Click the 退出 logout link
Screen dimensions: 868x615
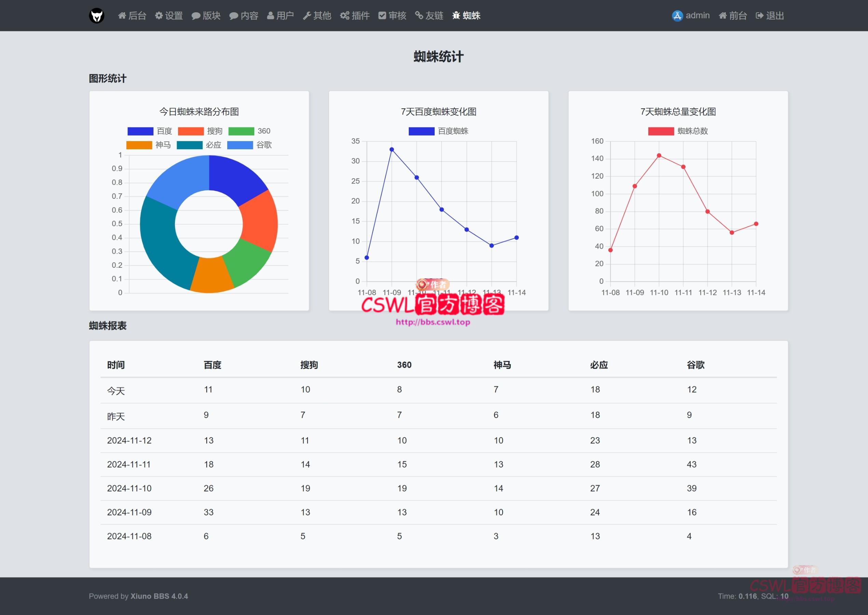pos(770,15)
